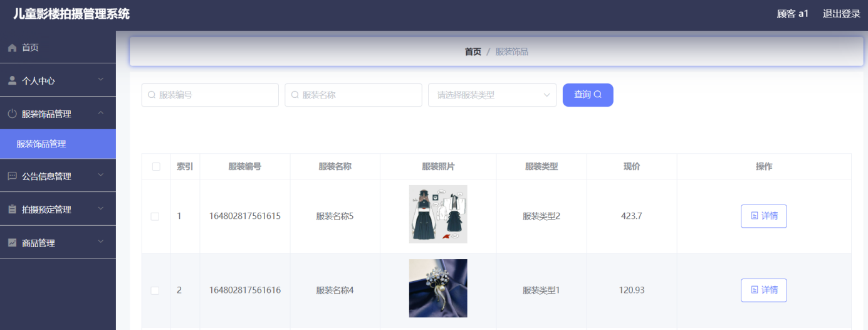The height and width of the screenshot is (330, 868).
Task: Click the cell 164802817561615
Action: (x=245, y=216)
